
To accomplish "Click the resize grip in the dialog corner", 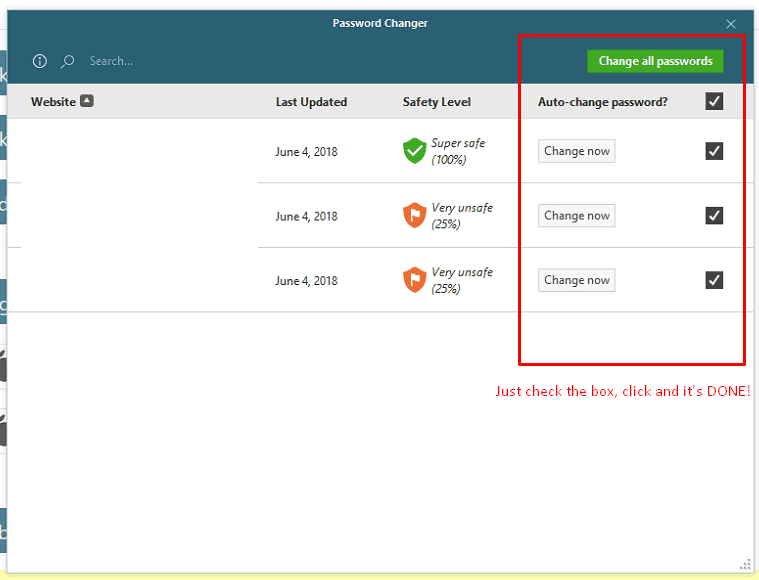I will pos(745,565).
